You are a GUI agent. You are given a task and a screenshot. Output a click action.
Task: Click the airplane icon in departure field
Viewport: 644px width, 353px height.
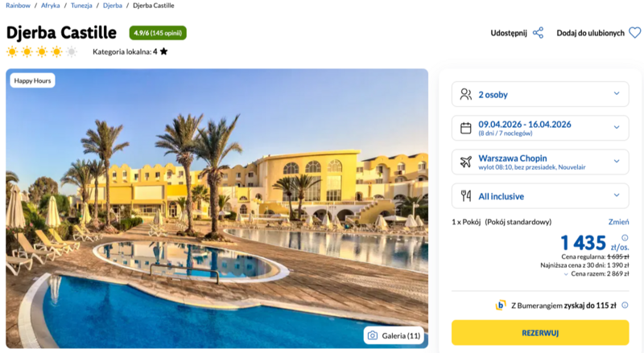(x=466, y=162)
